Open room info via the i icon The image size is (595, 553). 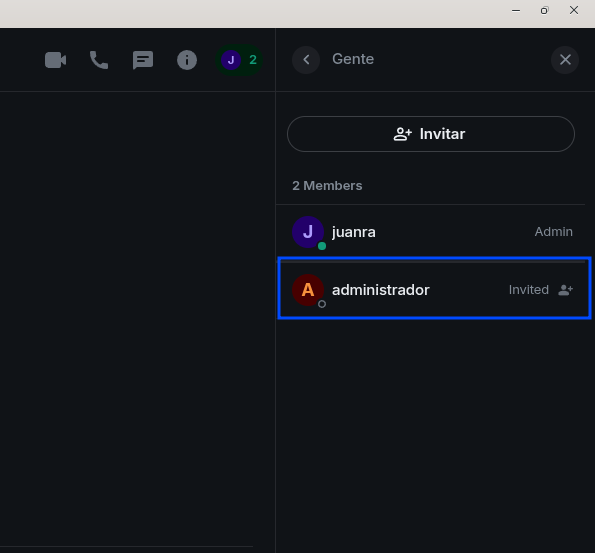[x=187, y=60]
